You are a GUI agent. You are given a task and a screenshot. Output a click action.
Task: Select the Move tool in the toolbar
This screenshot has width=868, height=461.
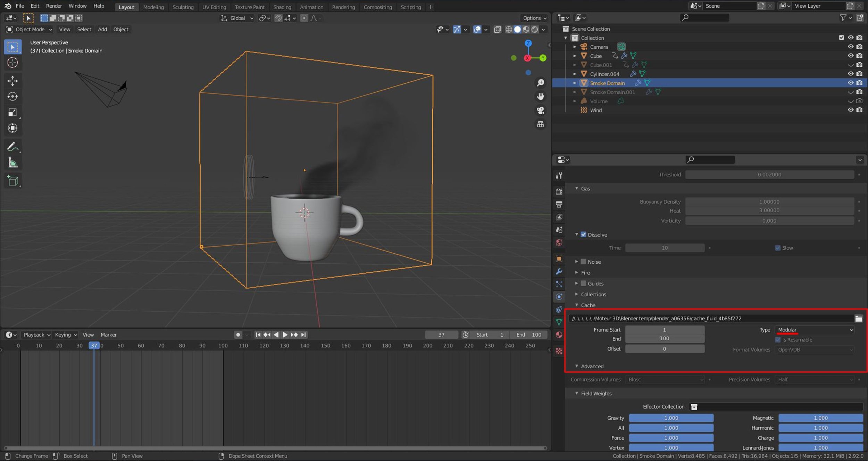point(12,81)
